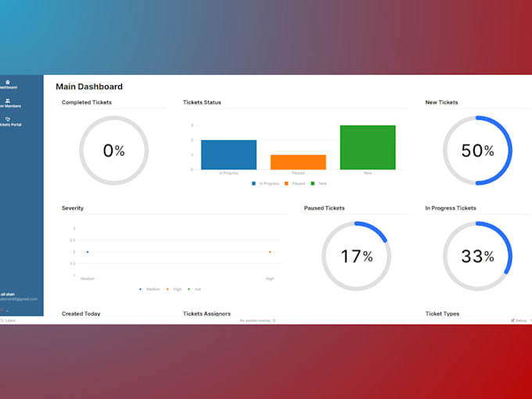
Task: Click the blue Medium data point in Severity
Action: pos(88,252)
